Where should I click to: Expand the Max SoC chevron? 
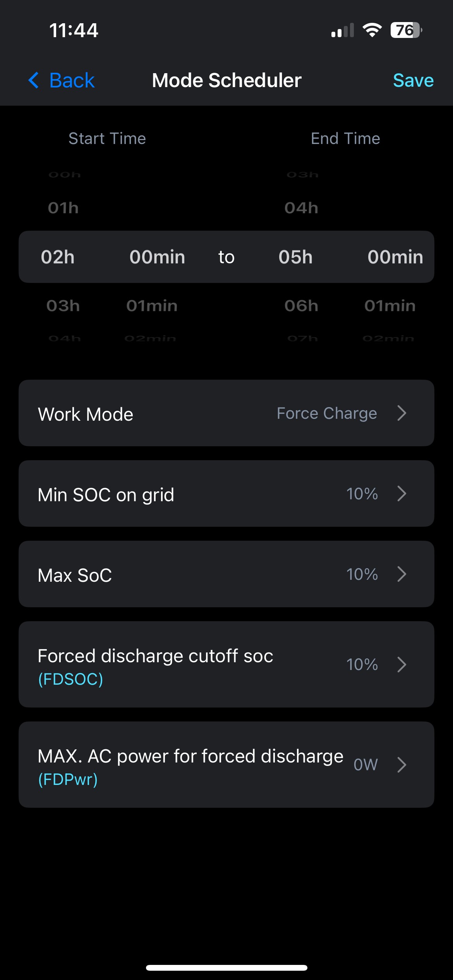(x=402, y=574)
